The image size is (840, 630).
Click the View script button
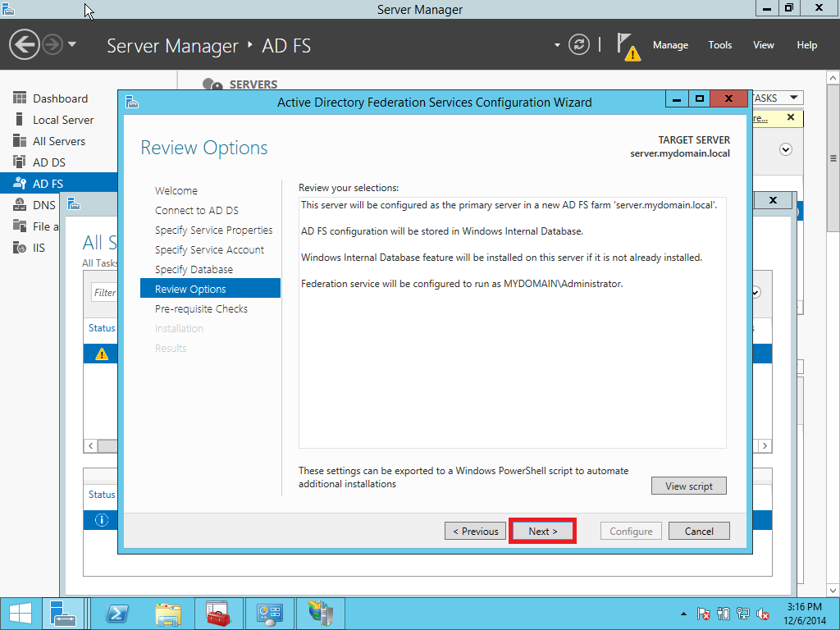tap(688, 486)
